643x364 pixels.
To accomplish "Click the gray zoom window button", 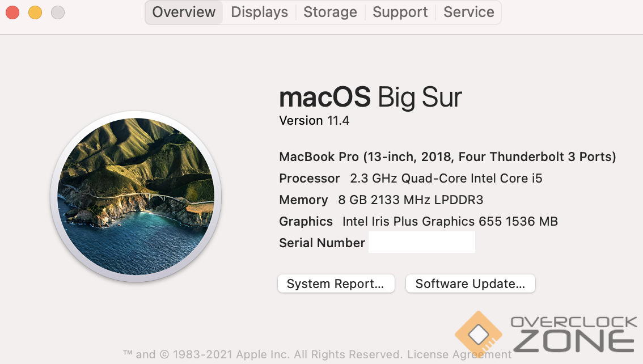I will [58, 12].
